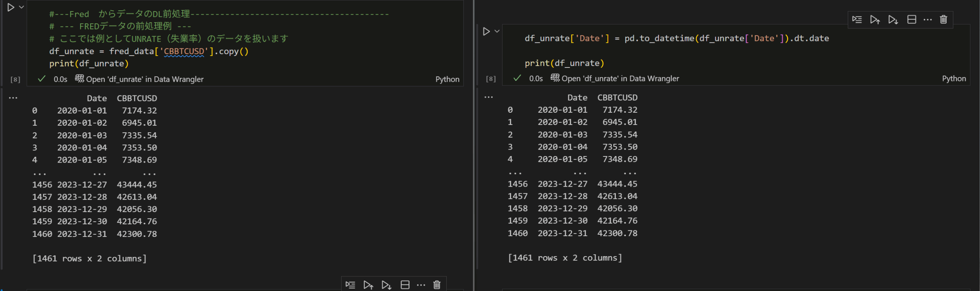This screenshot has width=980, height=291.
Task: Open right output more actions ellipsis
Action: click(488, 97)
